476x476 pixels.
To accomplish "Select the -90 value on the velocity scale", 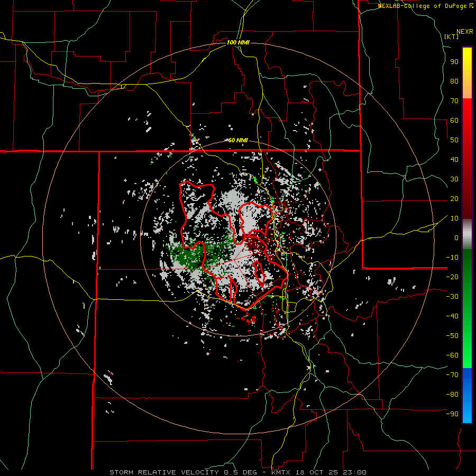I will [452, 414].
